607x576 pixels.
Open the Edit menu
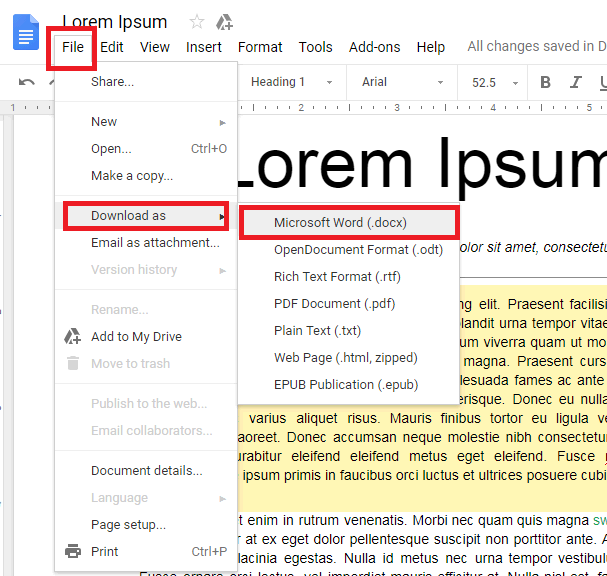click(x=111, y=47)
